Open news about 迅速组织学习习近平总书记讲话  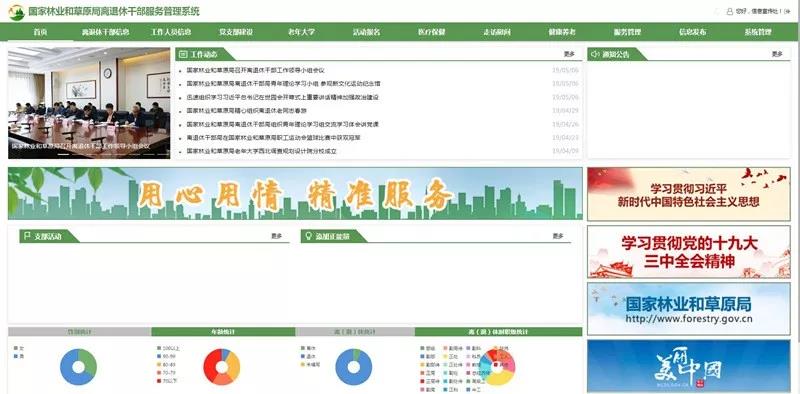click(283, 97)
